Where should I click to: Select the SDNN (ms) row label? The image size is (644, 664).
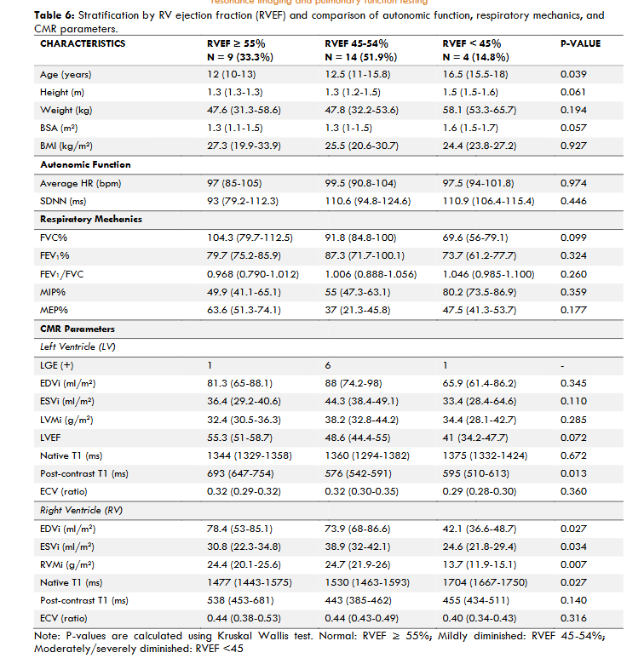[64, 200]
